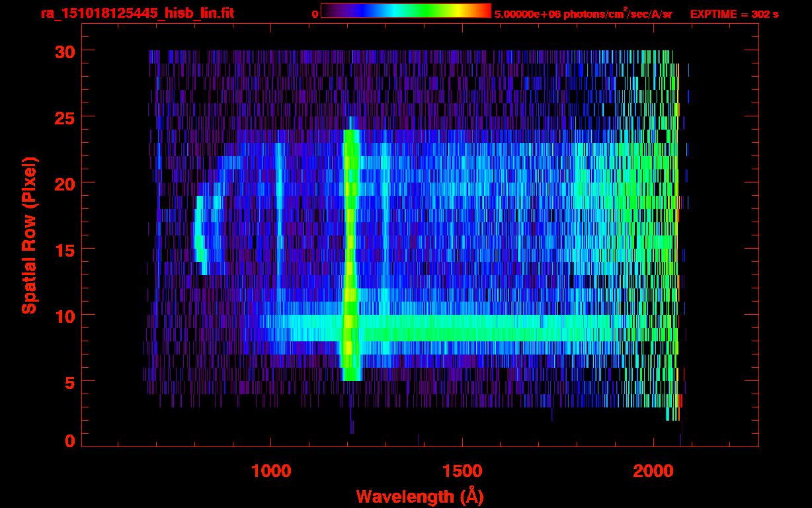Click the spatial row tick label 5

click(x=69, y=382)
